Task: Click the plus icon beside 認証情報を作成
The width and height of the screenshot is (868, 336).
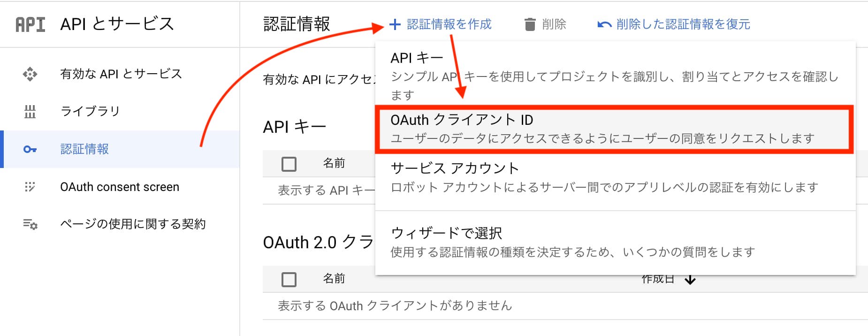Action: coord(395,24)
